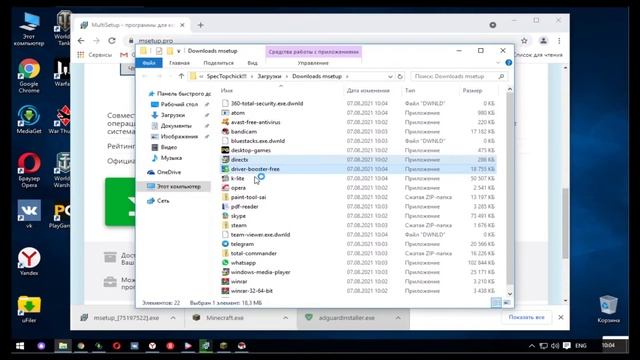Open Explorer help question mark icon
This screenshot has height=360, width=640.
[x=509, y=63]
